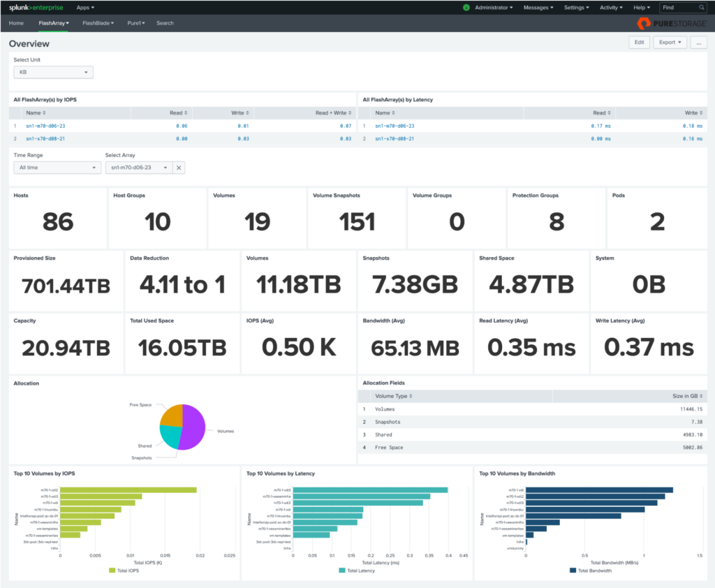The width and height of the screenshot is (715, 588).
Task: Open the Time Range All time dropdown
Action: 57,168
